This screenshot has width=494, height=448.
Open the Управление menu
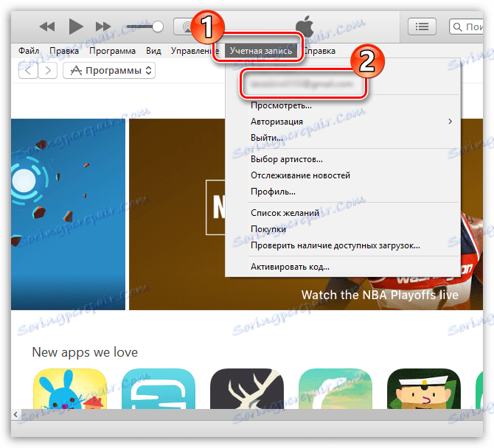(x=195, y=51)
